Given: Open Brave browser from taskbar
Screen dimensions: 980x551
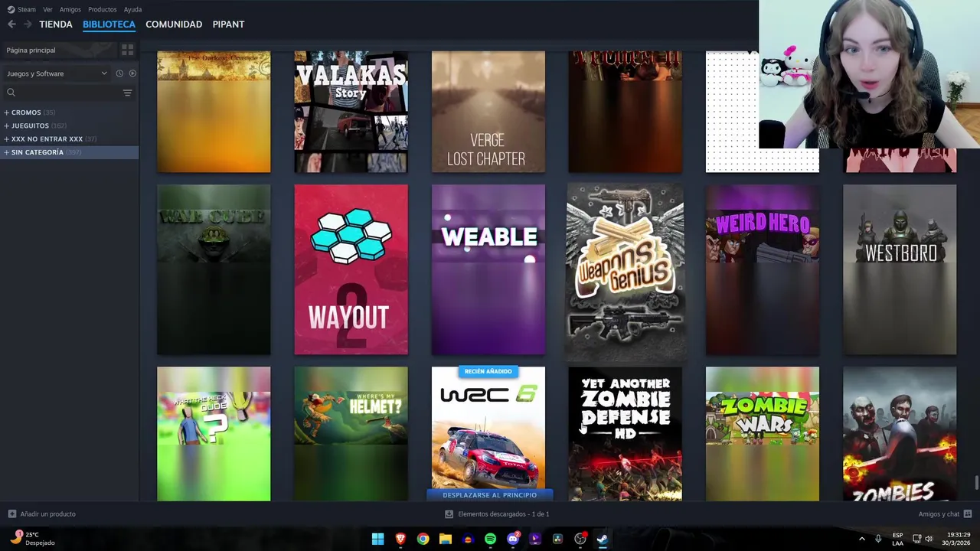Looking at the screenshot, I should pyautogui.click(x=400, y=540).
